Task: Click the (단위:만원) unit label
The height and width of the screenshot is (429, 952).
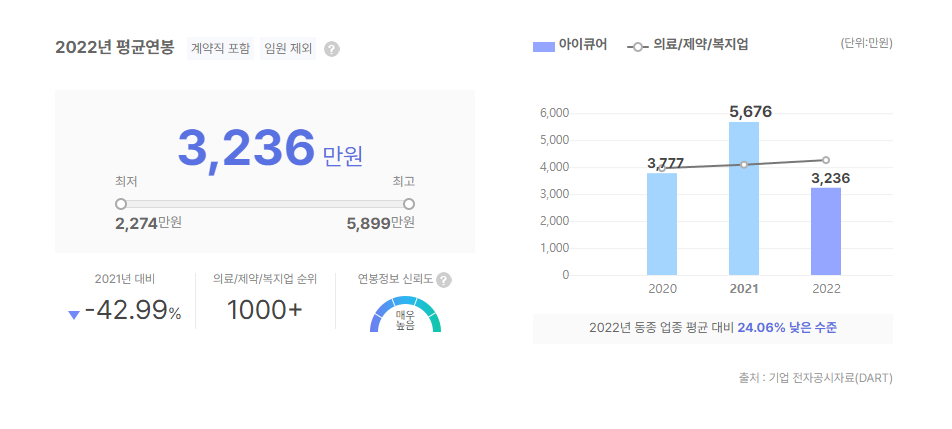Action: pyautogui.click(x=866, y=44)
